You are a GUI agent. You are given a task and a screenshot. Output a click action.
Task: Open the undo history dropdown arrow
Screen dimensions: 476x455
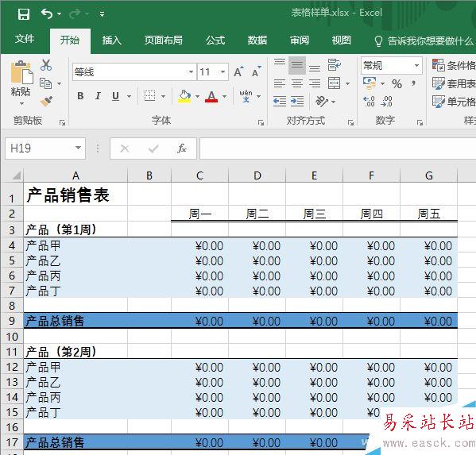pyautogui.click(x=59, y=14)
